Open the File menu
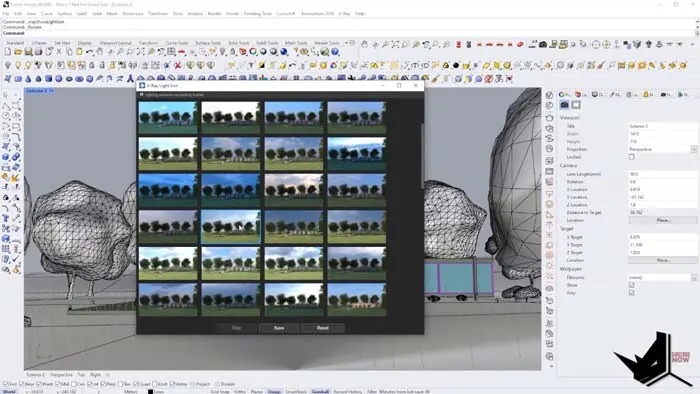Screen dimensions: 700x394 click(x=6, y=14)
